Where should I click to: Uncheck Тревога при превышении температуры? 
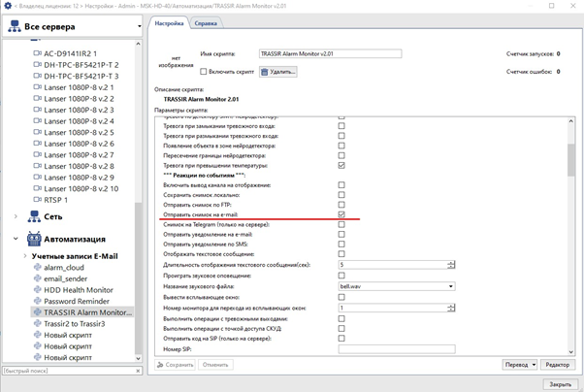pyautogui.click(x=341, y=165)
